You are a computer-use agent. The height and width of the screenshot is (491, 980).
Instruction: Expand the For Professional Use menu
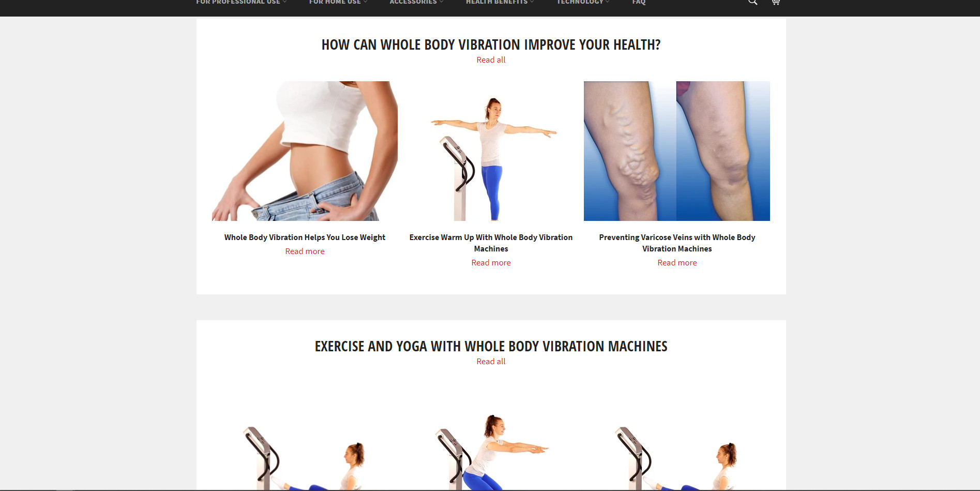coord(241,3)
